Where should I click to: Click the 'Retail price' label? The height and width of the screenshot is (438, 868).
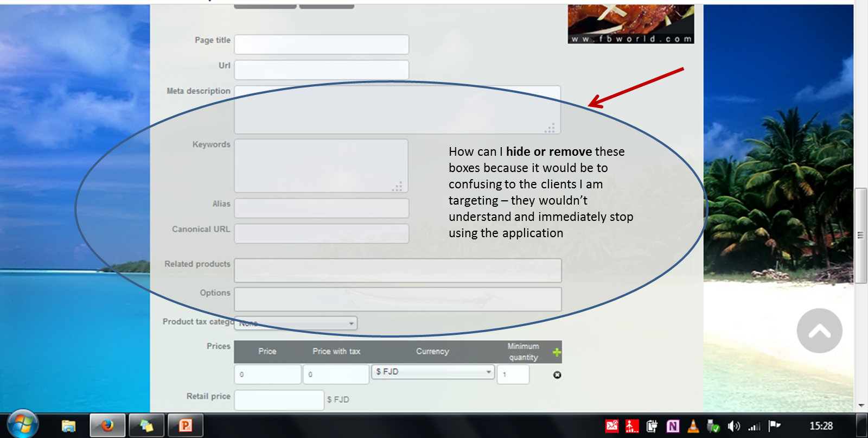(x=208, y=396)
